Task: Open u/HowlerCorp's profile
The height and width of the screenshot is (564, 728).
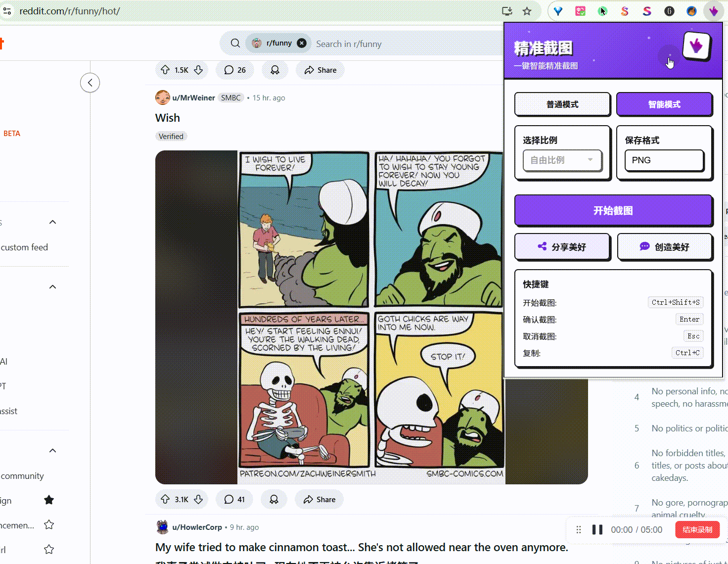Action: (x=197, y=527)
